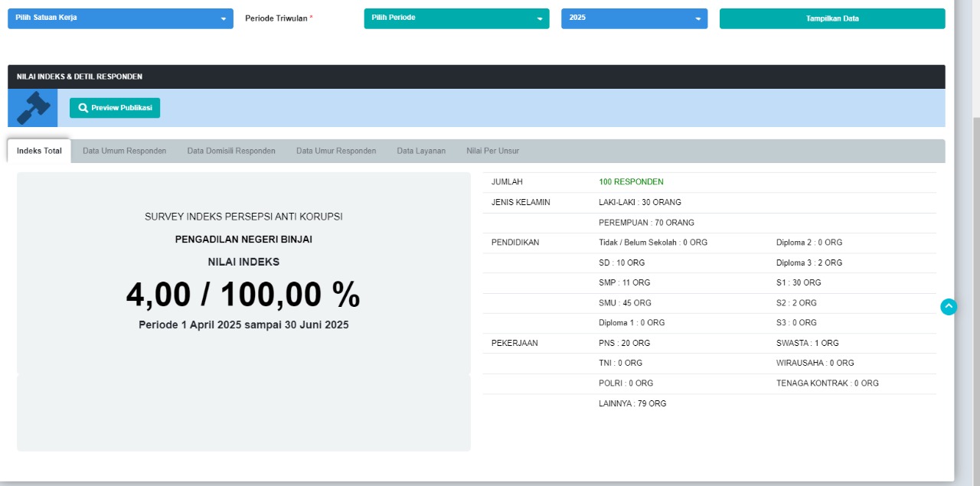Open the Data Domisili Responden tab
Image resolution: width=980 pixels, height=486 pixels.
point(231,151)
